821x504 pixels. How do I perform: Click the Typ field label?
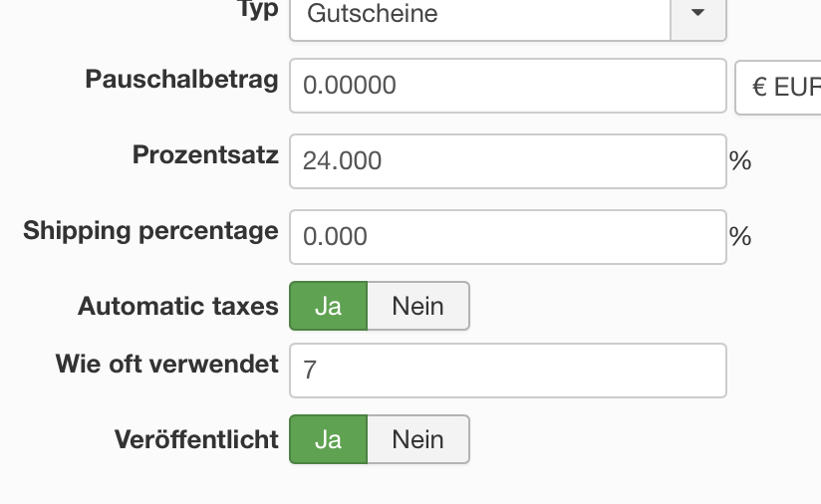257,10
